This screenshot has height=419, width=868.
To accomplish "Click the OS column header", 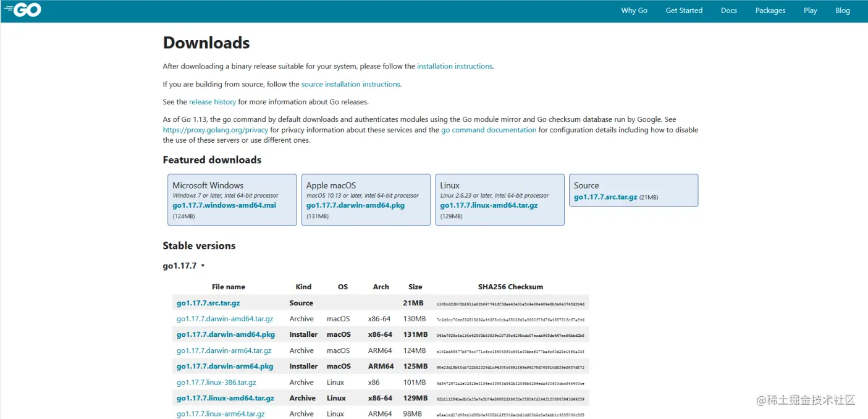I will 343,287.
